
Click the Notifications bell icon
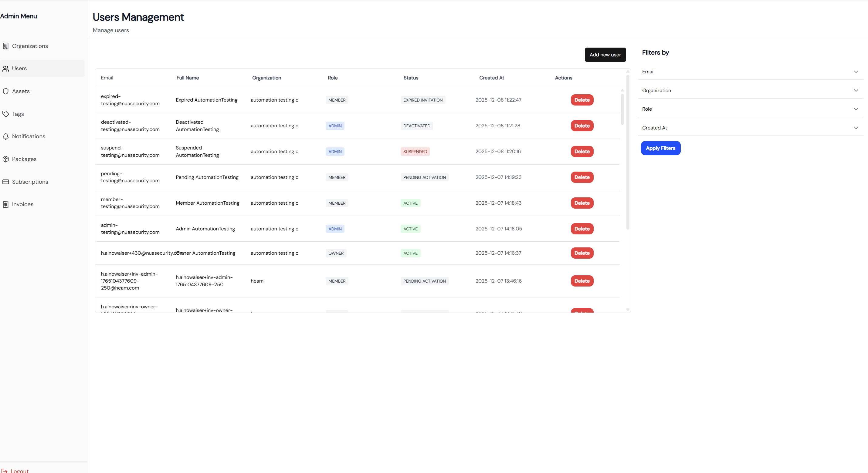[6, 136]
